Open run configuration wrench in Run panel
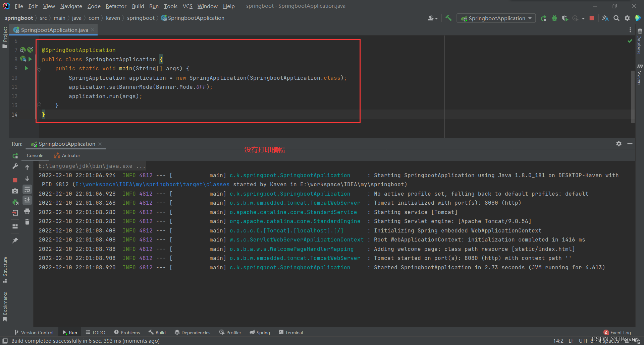The image size is (644, 345). tap(15, 166)
